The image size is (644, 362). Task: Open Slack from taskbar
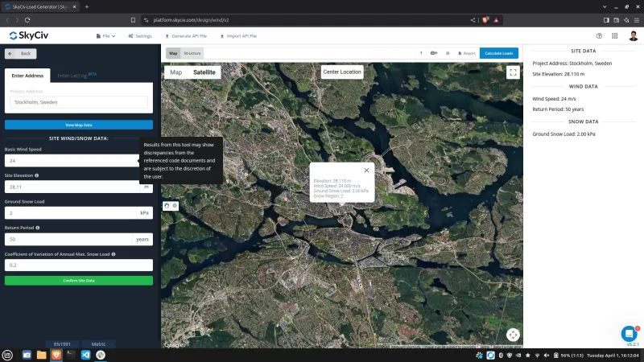tap(101, 355)
